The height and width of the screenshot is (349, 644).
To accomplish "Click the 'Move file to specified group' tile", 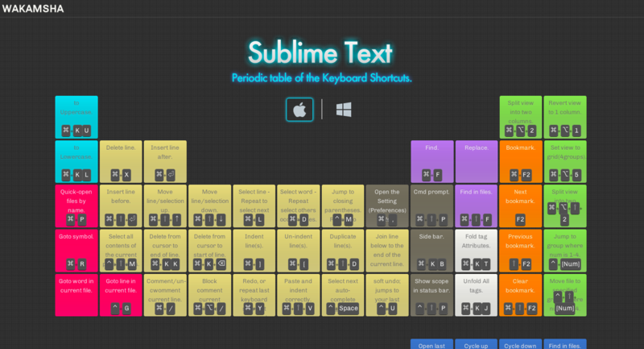I will click(565, 295).
